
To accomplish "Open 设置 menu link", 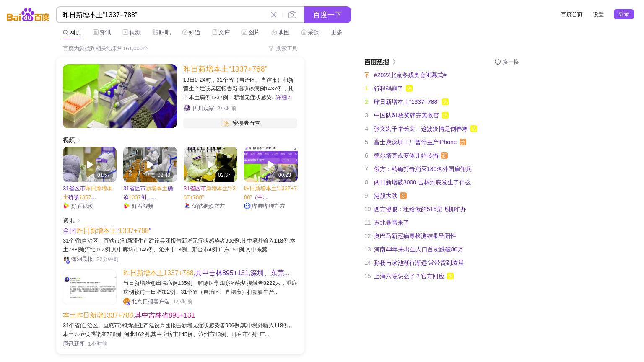I will tap(598, 14).
